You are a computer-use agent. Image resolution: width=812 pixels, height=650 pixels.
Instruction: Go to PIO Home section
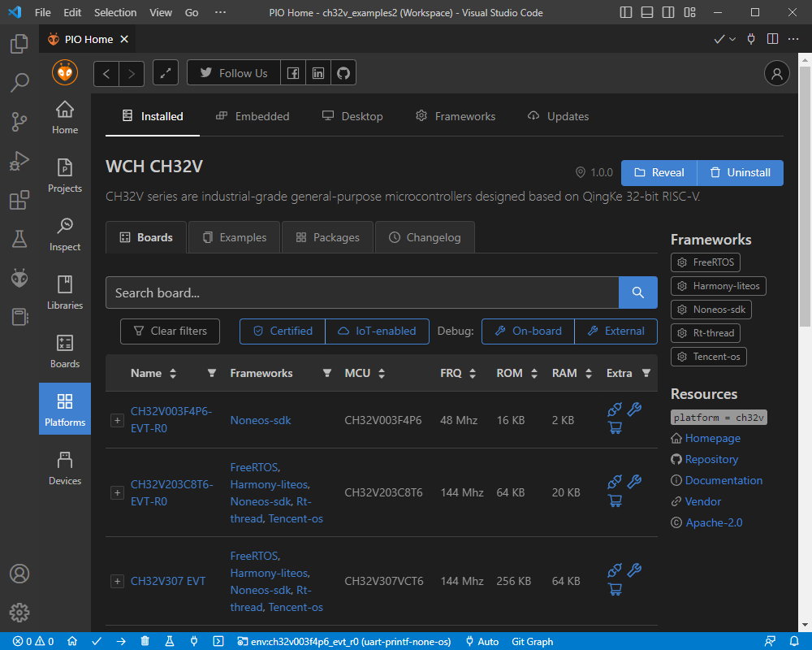(x=65, y=118)
